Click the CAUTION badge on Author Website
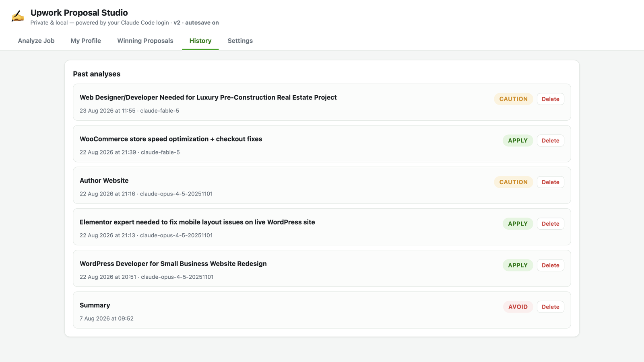The image size is (644, 362). tap(513, 182)
